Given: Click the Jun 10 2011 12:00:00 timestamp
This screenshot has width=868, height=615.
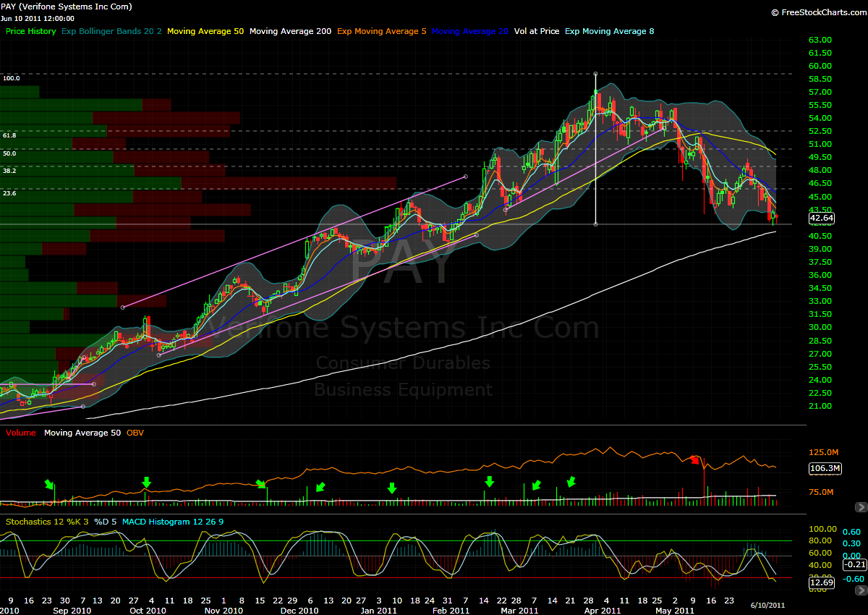Looking at the screenshot, I should point(38,18).
